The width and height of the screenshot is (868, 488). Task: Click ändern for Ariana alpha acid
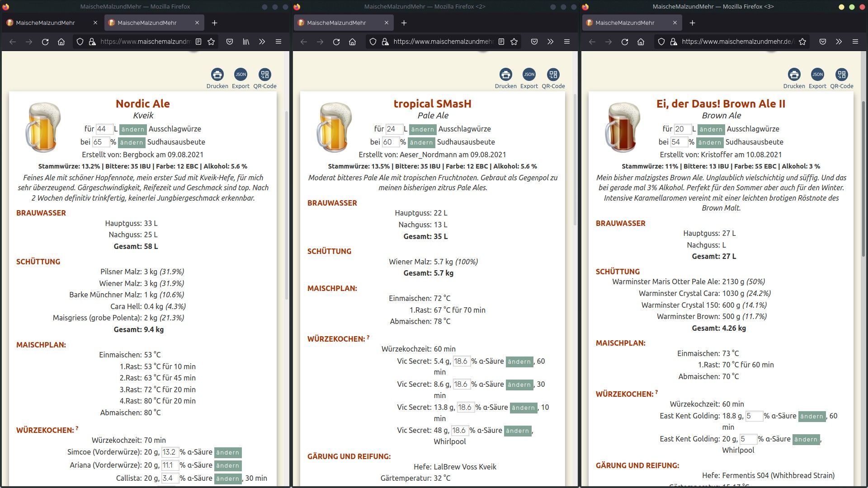228,465
